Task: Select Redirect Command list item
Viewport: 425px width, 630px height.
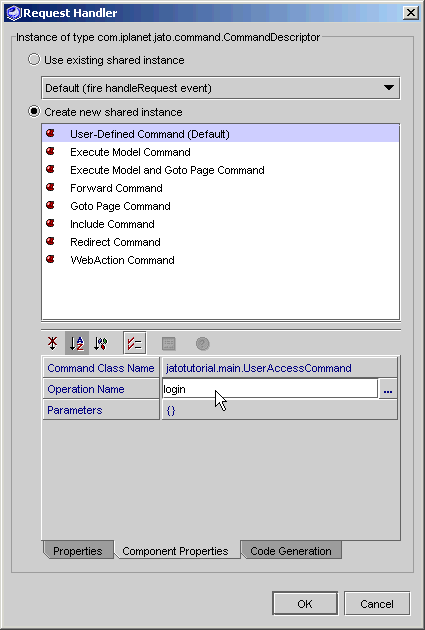Action: 221,242
